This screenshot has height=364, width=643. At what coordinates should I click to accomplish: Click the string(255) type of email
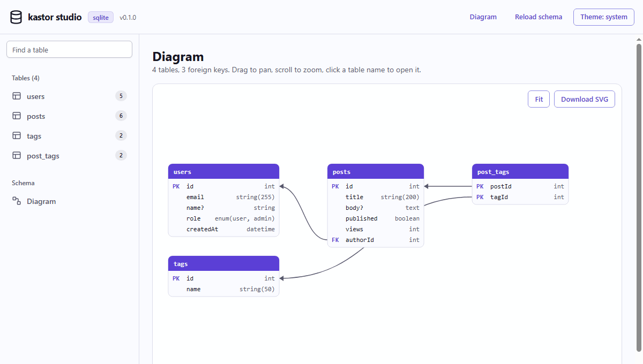[256, 197]
